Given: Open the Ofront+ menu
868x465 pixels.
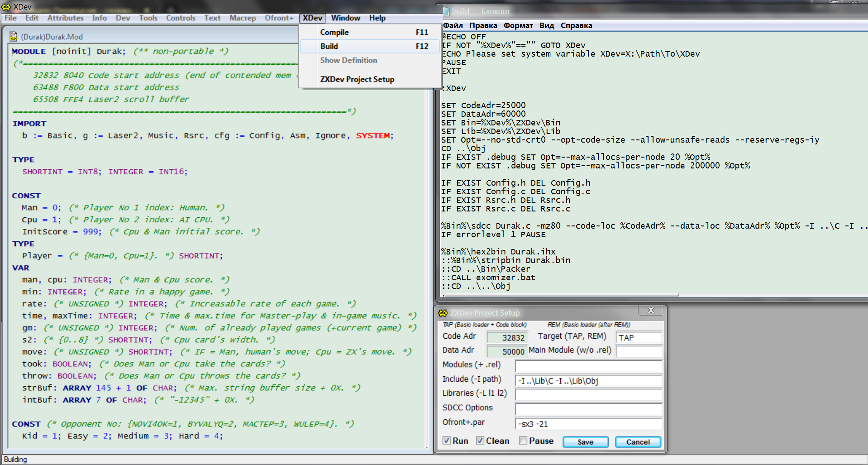Looking at the screenshot, I should point(279,18).
